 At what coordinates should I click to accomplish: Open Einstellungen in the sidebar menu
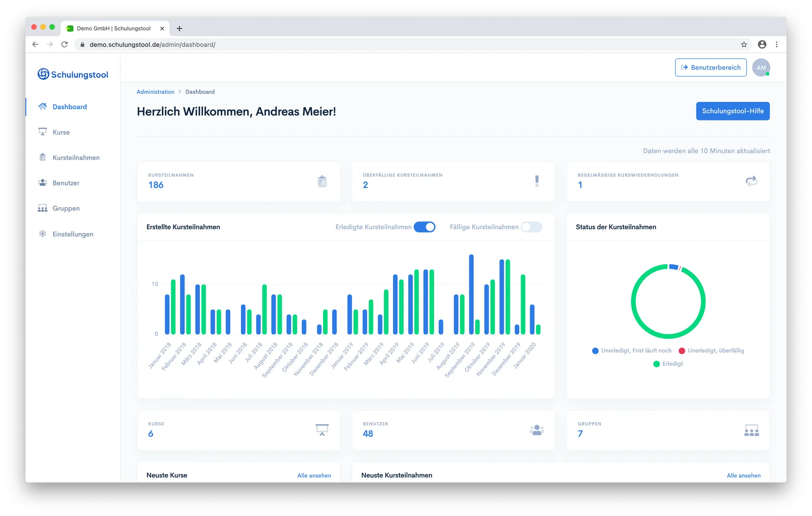pyautogui.click(x=73, y=234)
